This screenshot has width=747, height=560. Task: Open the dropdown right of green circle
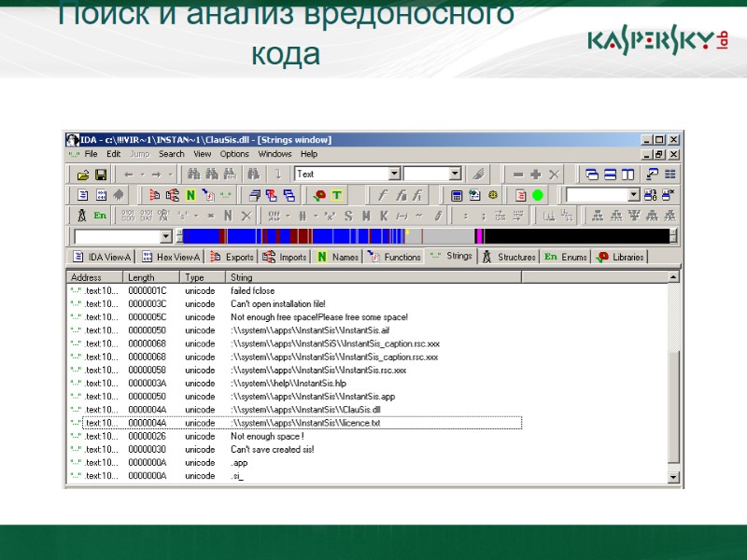[633, 195]
